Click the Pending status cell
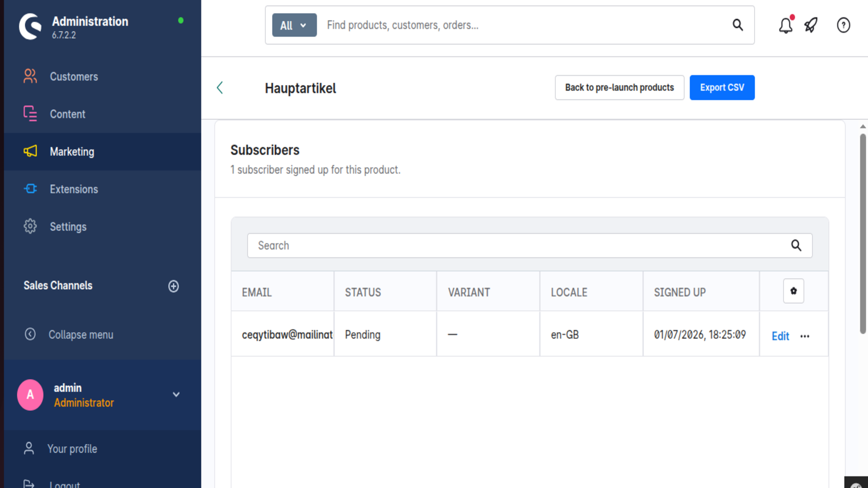This screenshot has height=488, width=868. 385,335
